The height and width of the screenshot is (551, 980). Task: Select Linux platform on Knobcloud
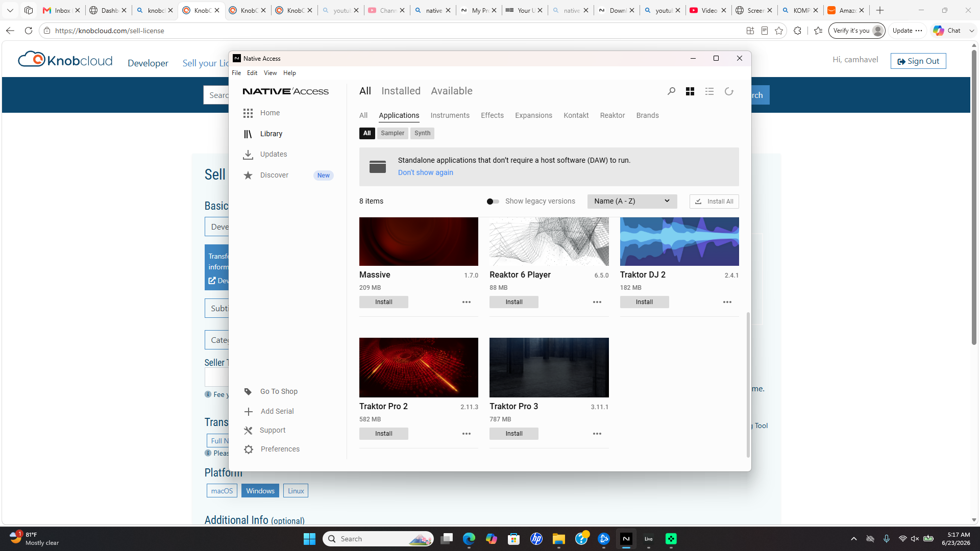click(296, 491)
